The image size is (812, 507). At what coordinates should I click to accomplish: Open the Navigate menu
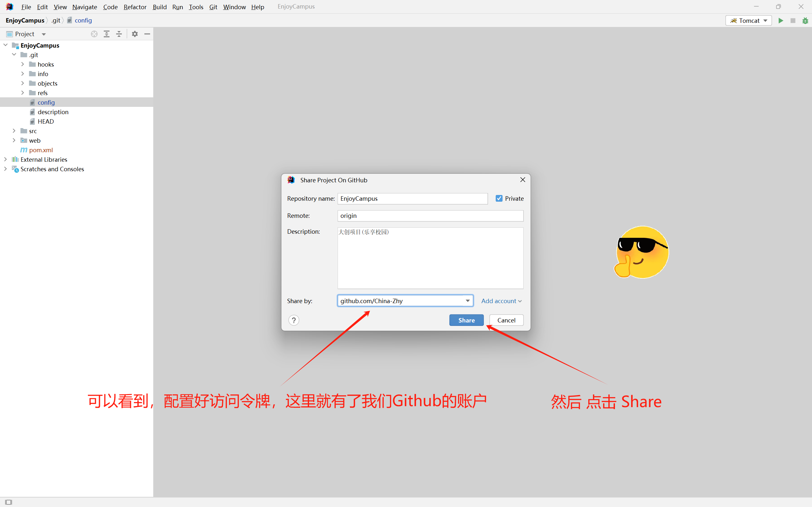84,7
